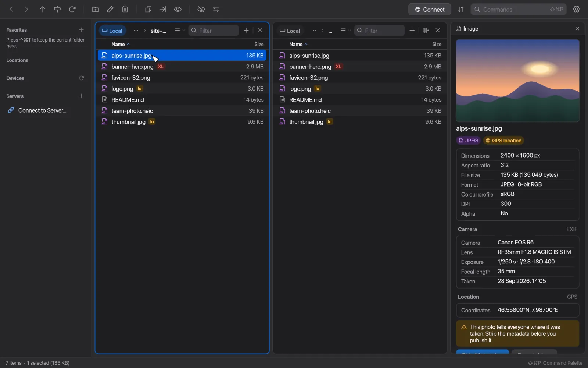
Task: Click the signpost go-to-folder icon
Action: tap(57, 10)
